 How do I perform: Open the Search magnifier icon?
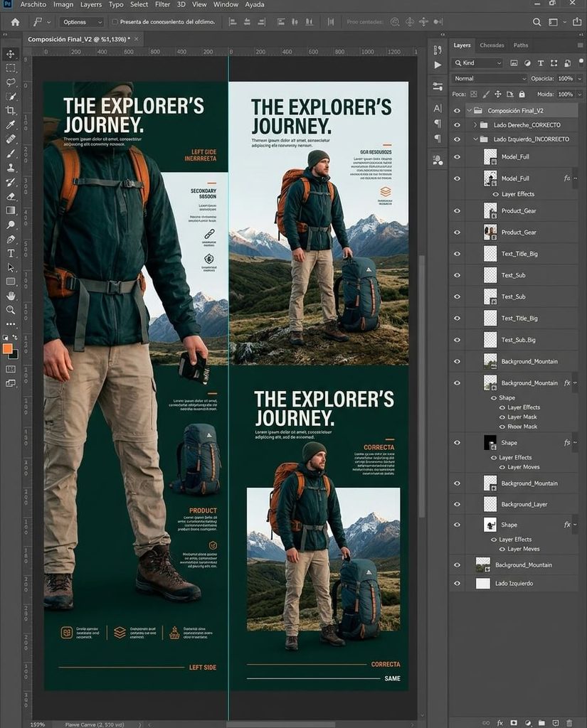coord(536,22)
